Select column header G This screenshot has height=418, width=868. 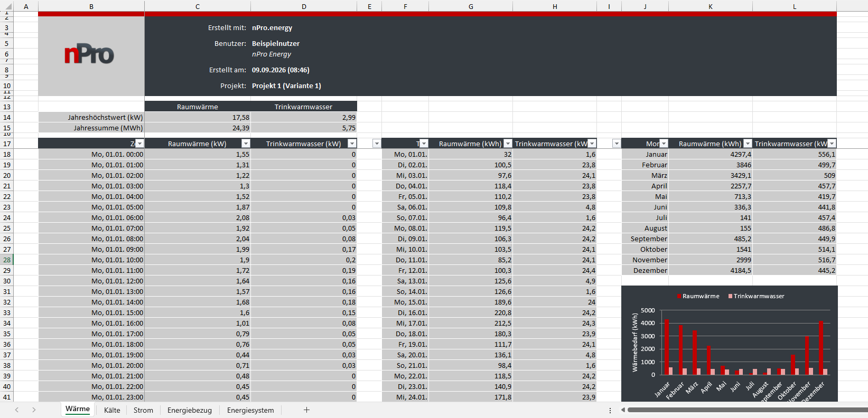(471, 6)
